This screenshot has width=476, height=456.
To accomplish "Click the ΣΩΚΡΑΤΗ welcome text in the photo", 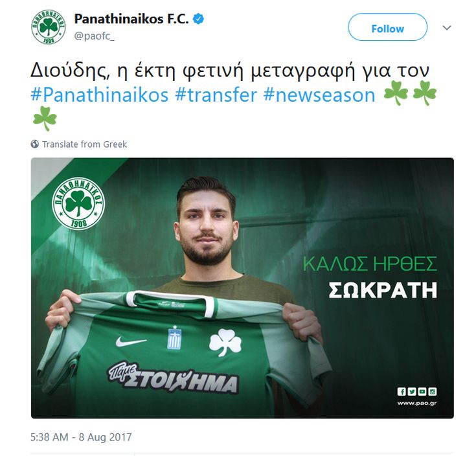I will point(383,290).
